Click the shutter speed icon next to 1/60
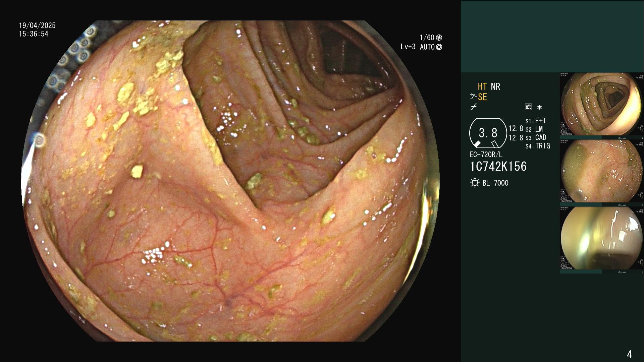 pyautogui.click(x=439, y=38)
